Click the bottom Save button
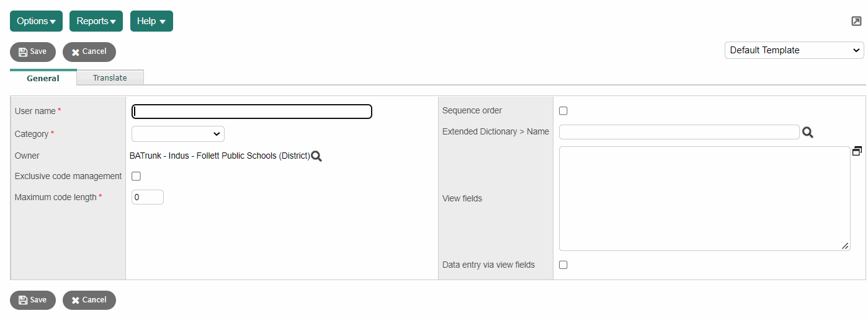The height and width of the screenshot is (321, 868). click(33, 300)
